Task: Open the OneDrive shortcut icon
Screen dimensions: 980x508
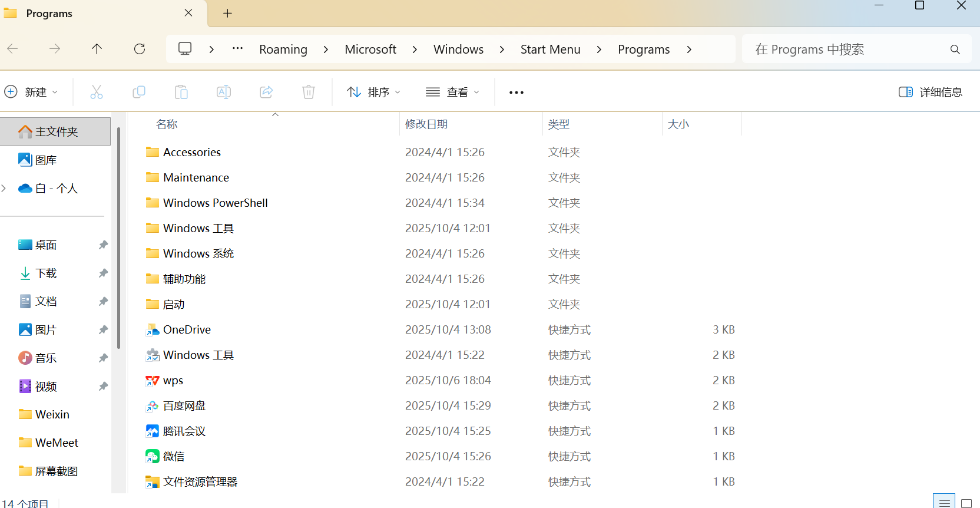Action: [x=153, y=330]
